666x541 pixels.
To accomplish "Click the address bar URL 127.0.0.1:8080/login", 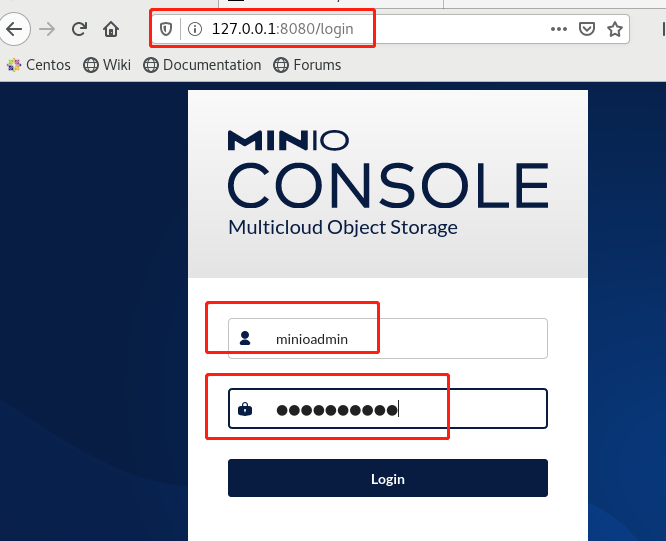I will point(282,29).
